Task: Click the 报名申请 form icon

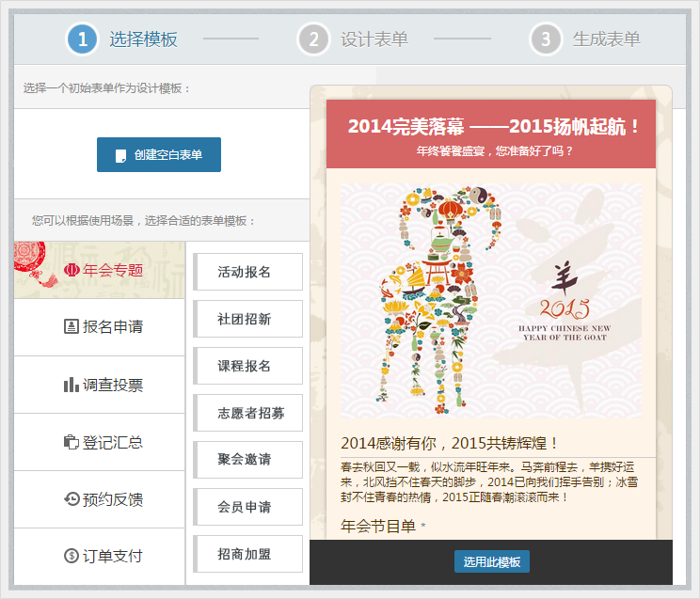Action: click(72, 326)
